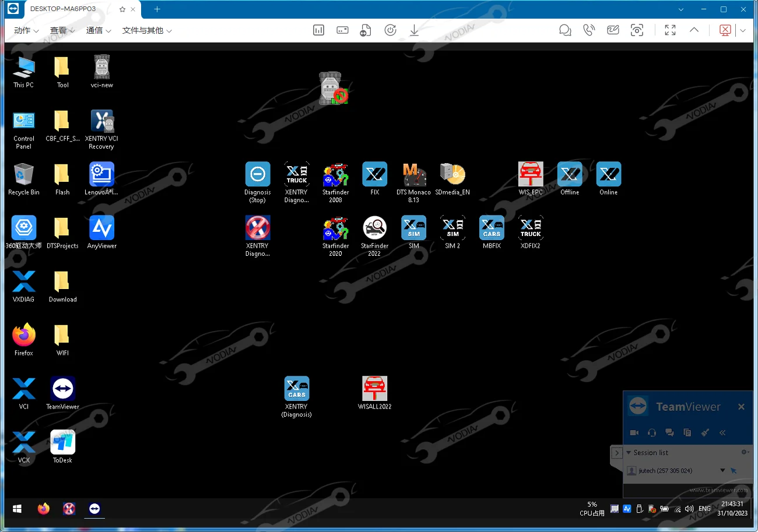Open the 动作 menu

27,30
